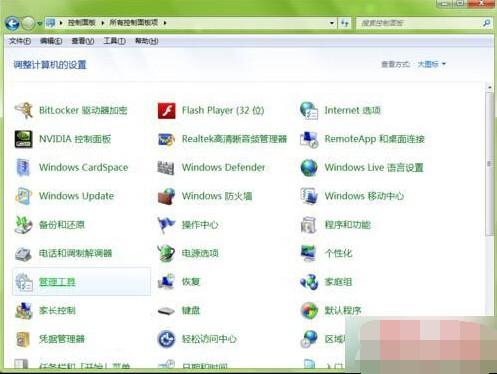Click the Back navigation arrow button
Viewport: 497px width, 374px height.
click(x=12, y=23)
